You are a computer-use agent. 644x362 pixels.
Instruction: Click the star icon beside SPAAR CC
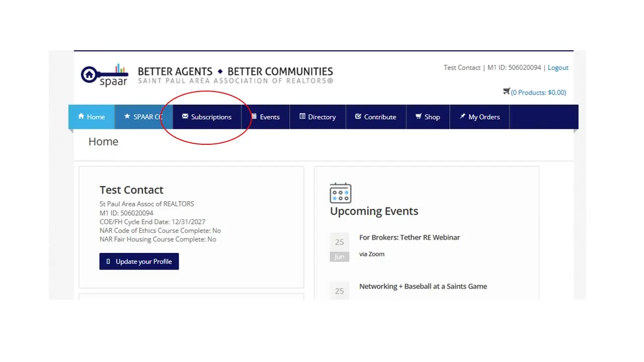(127, 117)
